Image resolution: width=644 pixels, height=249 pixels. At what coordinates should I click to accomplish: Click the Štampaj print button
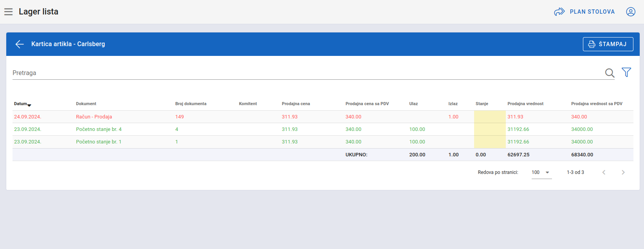[x=608, y=44]
